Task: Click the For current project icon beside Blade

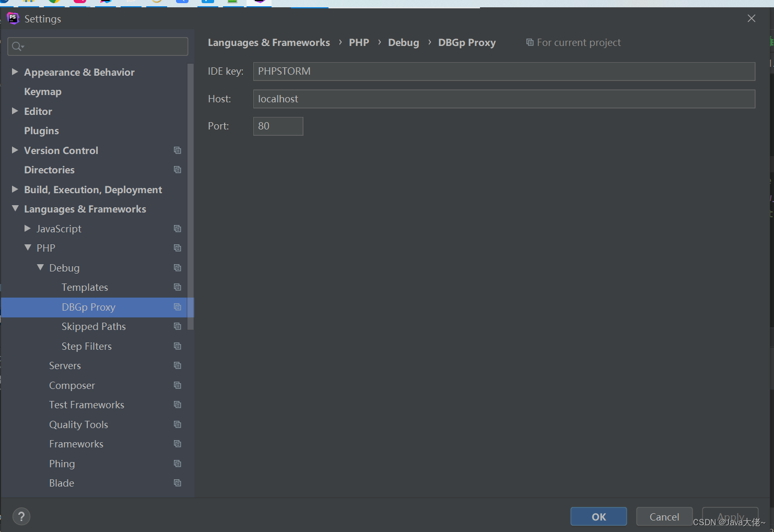Action: coord(178,483)
